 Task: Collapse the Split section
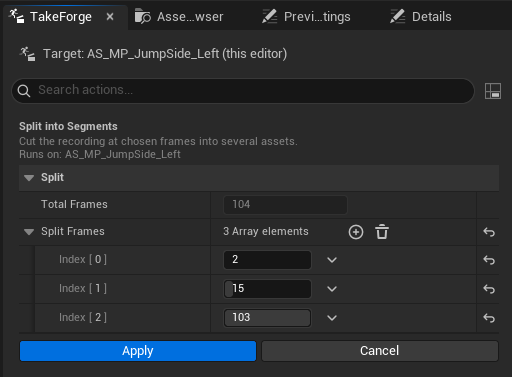point(29,178)
